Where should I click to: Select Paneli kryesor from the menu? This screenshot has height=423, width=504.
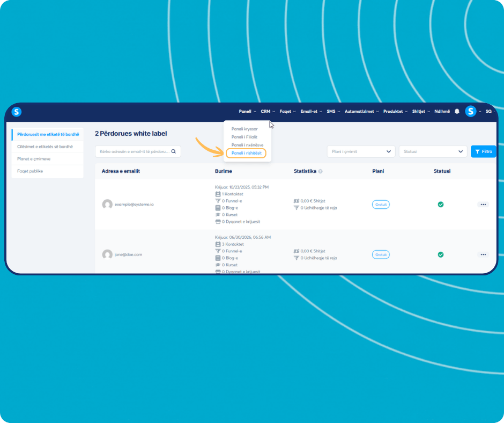pos(244,129)
